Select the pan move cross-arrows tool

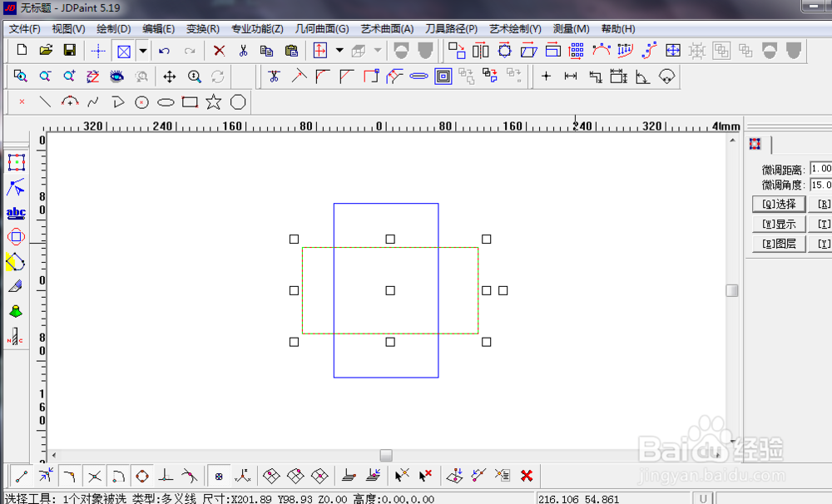169,77
